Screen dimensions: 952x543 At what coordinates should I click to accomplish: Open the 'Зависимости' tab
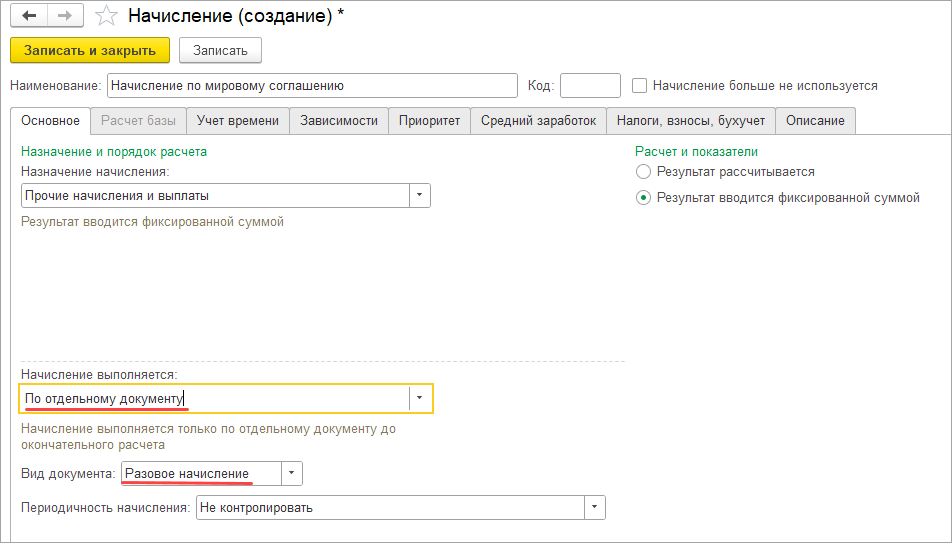coord(339,121)
